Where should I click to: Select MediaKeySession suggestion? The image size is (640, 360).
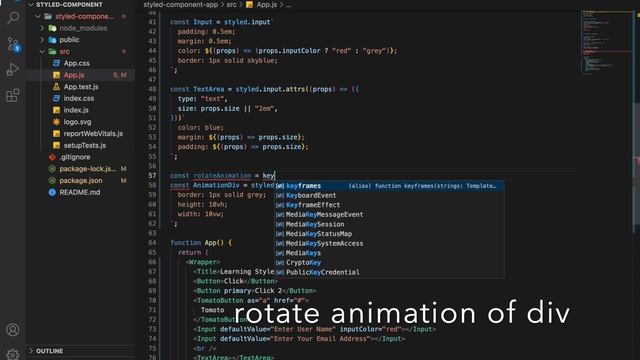pos(389,224)
